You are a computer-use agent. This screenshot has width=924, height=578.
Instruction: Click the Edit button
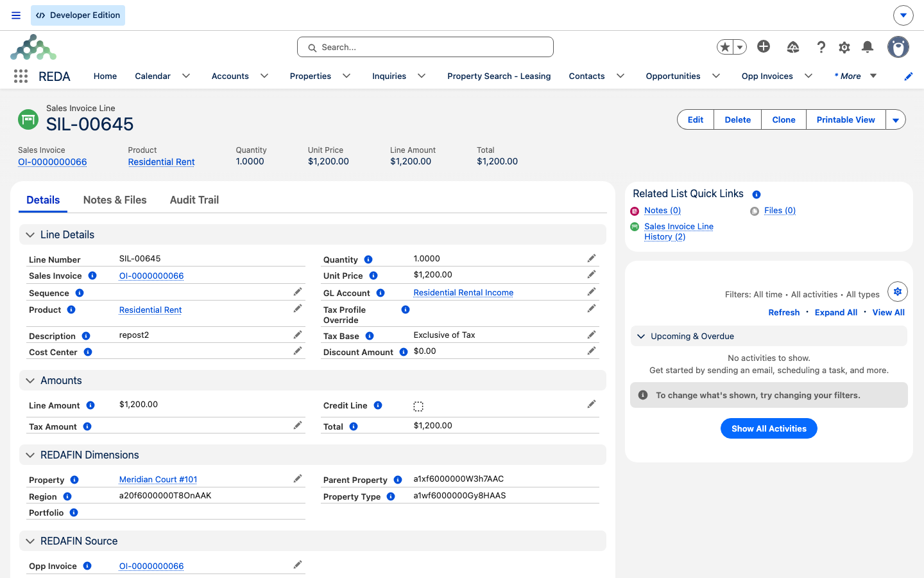click(x=696, y=120)
